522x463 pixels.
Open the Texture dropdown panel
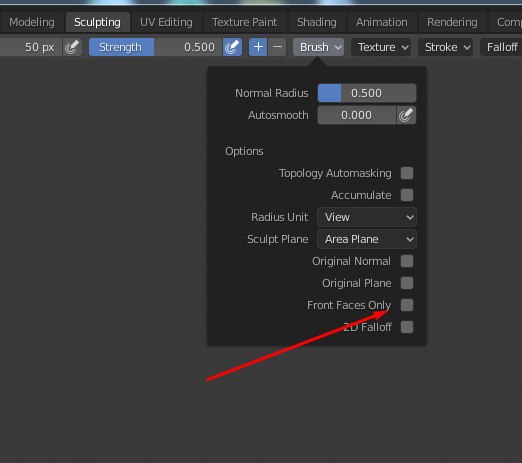(381, 47)
